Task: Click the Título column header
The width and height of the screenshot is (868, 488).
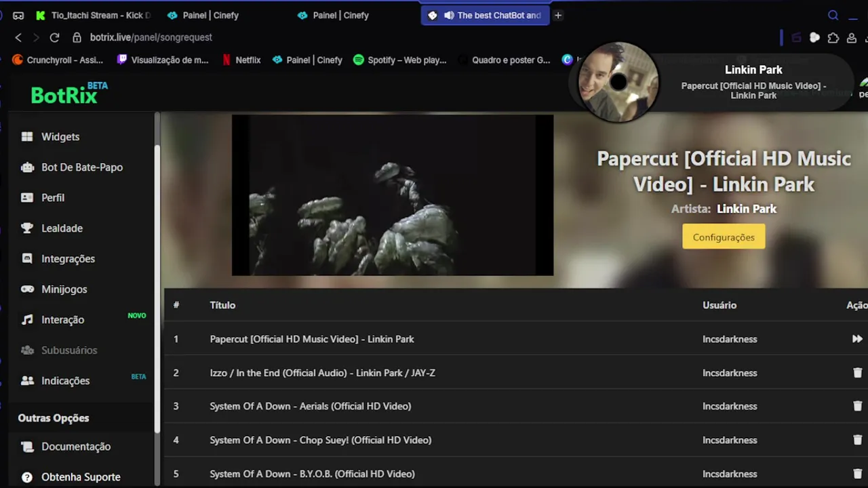Action: 222,305
